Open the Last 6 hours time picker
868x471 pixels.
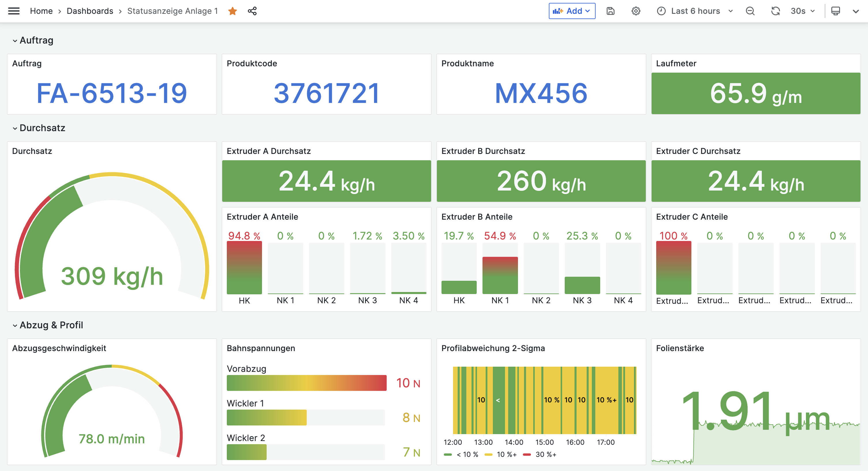click(695, 11)
